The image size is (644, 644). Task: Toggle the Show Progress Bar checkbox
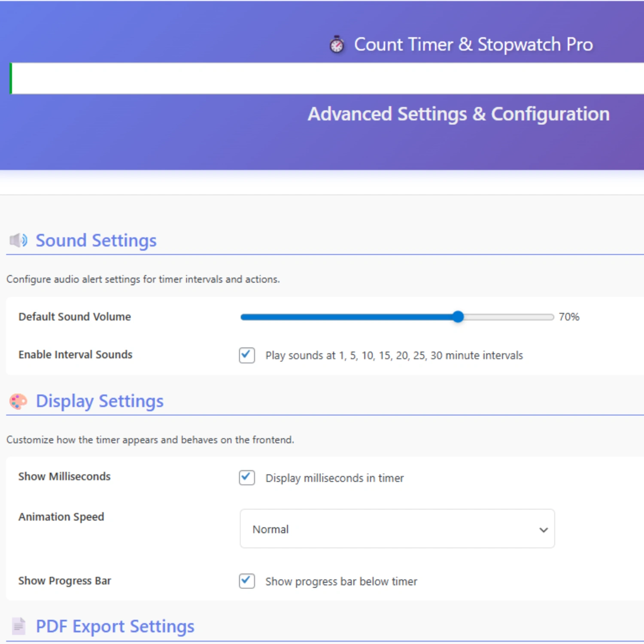[x=247, y=581]
